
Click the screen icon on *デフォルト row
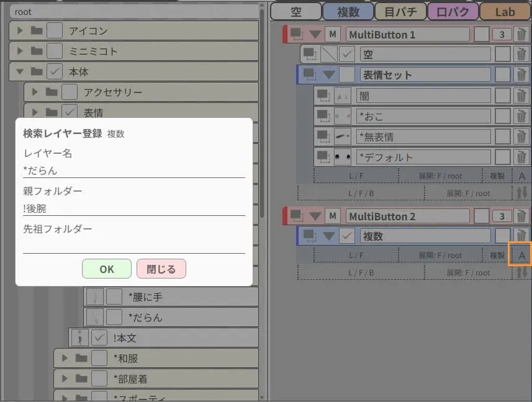click(x=323, y=157)
